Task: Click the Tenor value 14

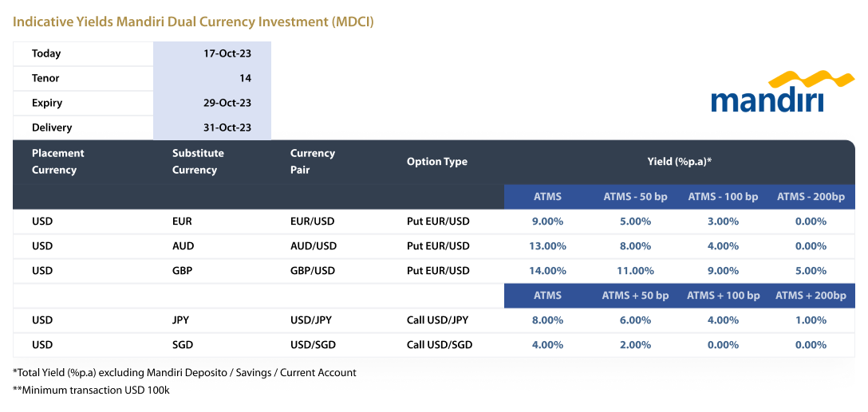Action: tap(245, 79)
